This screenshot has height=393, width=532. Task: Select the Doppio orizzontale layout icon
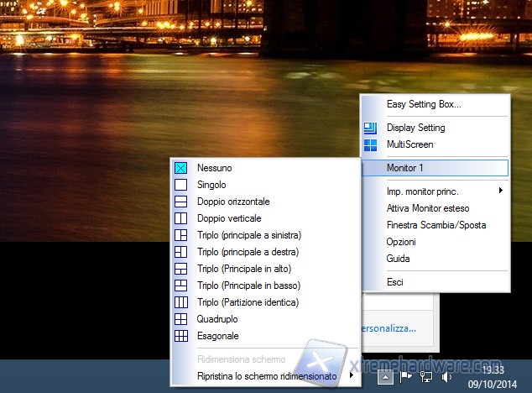point(180,202)
